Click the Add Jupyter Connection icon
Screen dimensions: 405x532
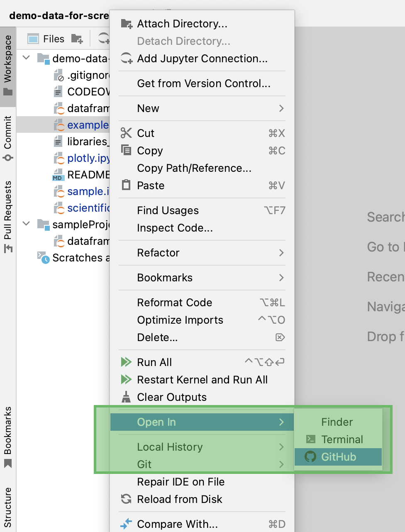click(126, 58)
